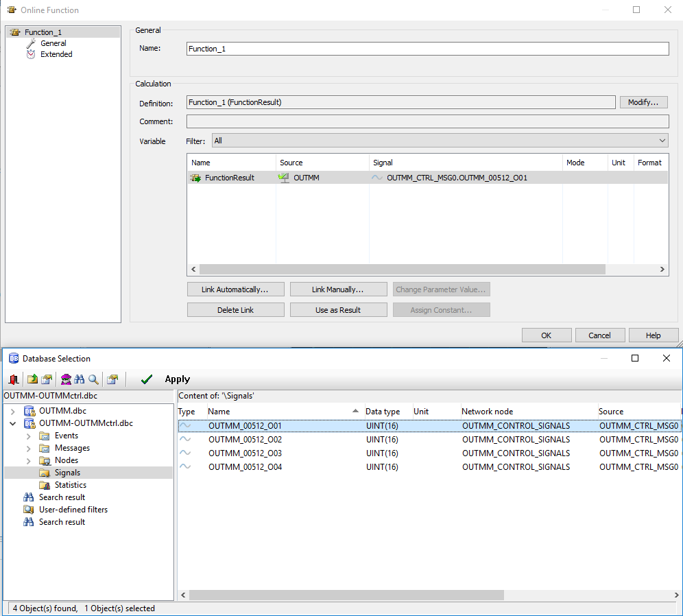Click the Link Manually... button
This screenshot has width=683, height=616.
[339, 289]
